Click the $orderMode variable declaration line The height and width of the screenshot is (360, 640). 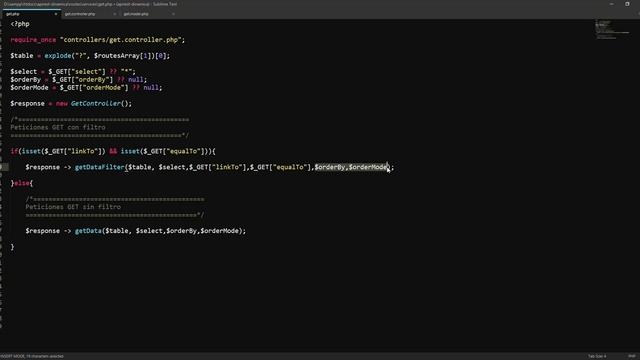[x=86, y=88]
